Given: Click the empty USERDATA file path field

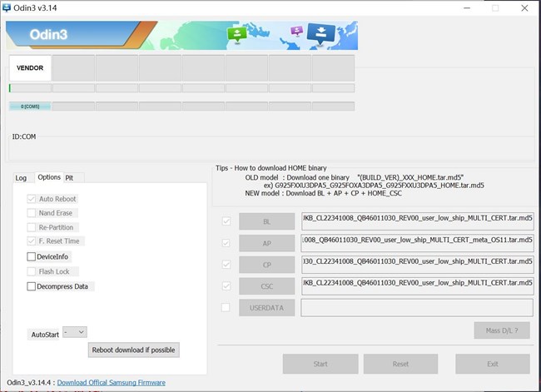Looking at the screenshot, I should [417, 308].
